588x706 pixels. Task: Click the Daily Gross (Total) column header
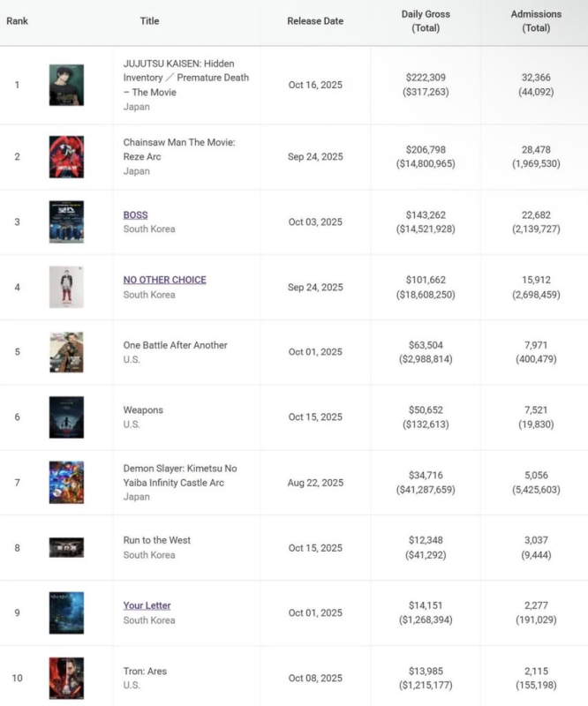click(426, 21)
